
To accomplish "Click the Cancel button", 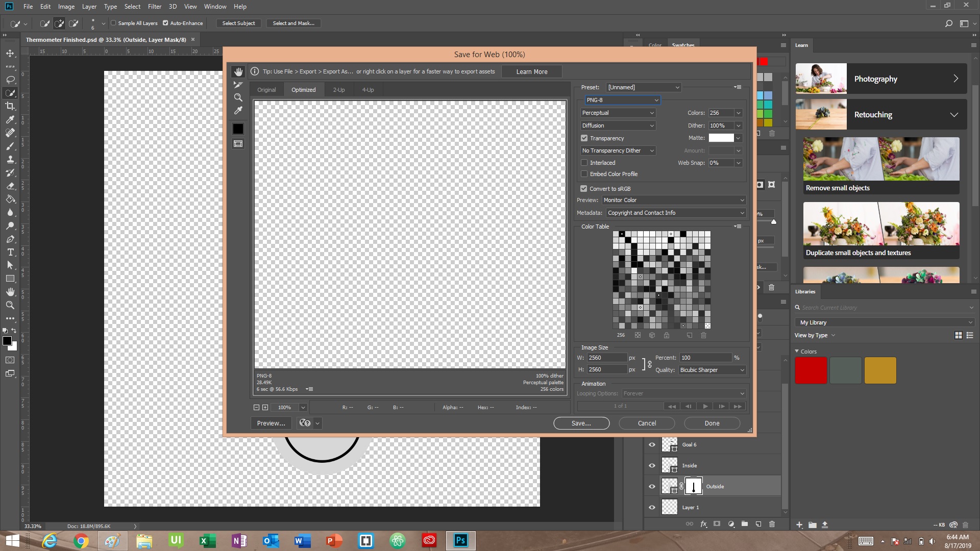I will click(x=647, y=423).
